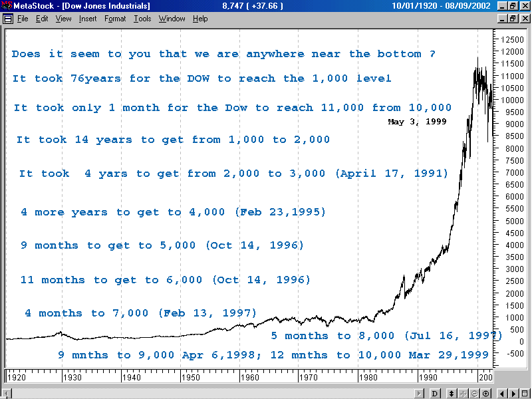Minimize the inner chart document window

[x=503, y=19]
